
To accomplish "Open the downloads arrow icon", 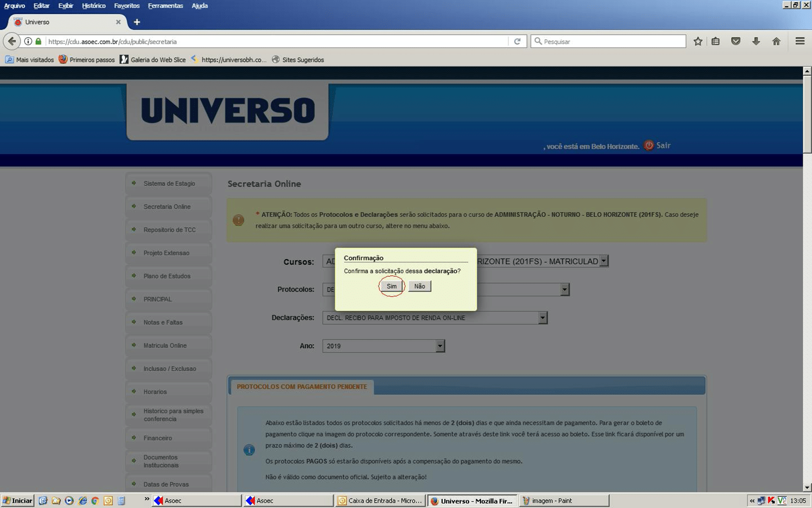I will (756, 41).
